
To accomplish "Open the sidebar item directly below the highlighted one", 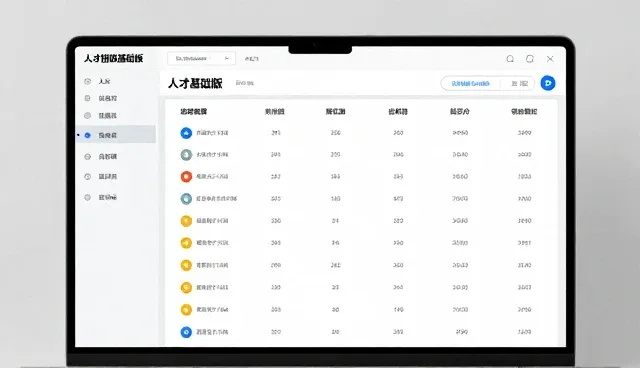I will point(101,157).
